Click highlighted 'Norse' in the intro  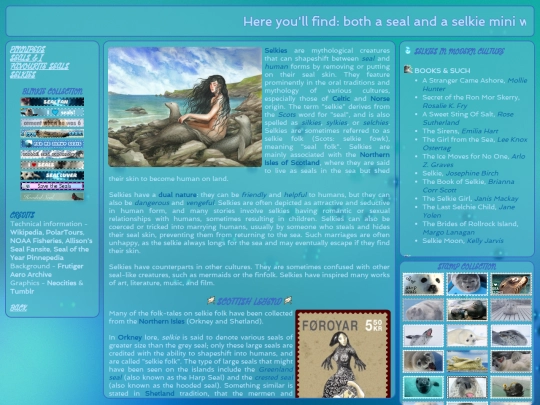point(380,98)
